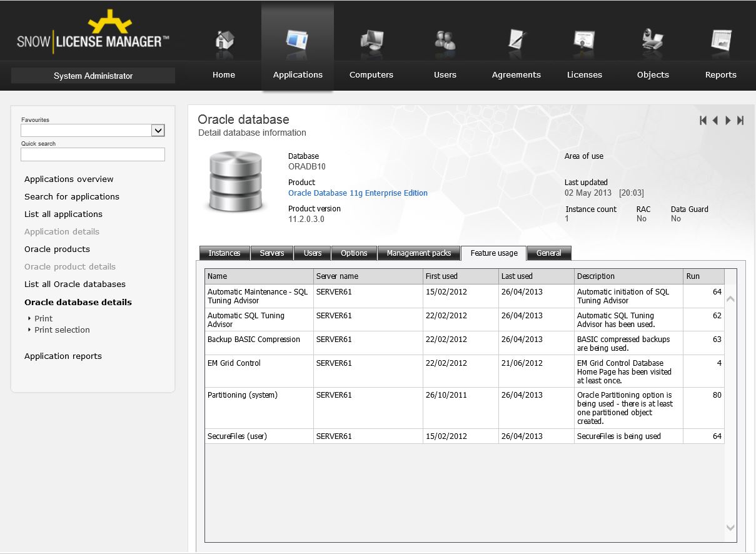Open the Home menu label
Viewport: 756px width, 554px height.
point(224,74)
